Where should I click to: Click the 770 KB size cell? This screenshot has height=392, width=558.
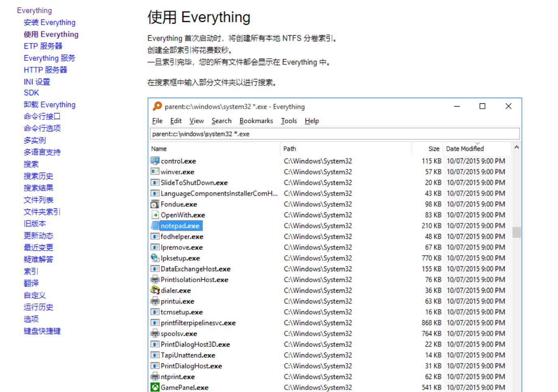[x=431, y=258]
